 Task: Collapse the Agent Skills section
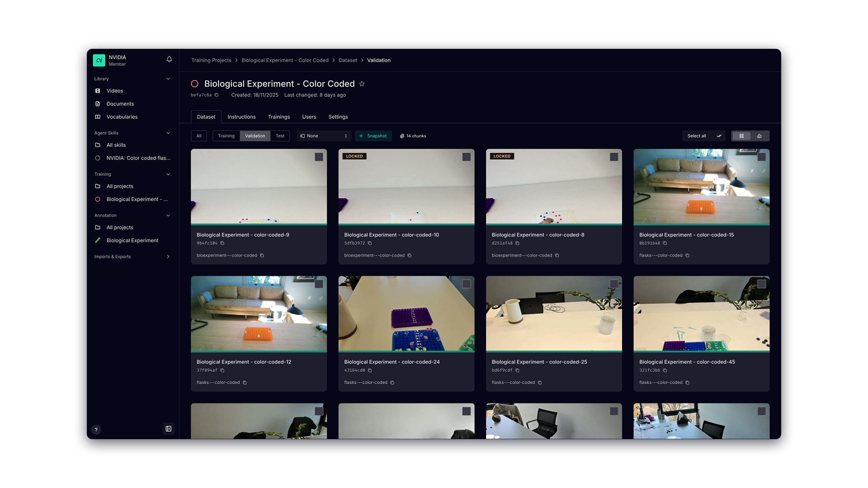168,133
